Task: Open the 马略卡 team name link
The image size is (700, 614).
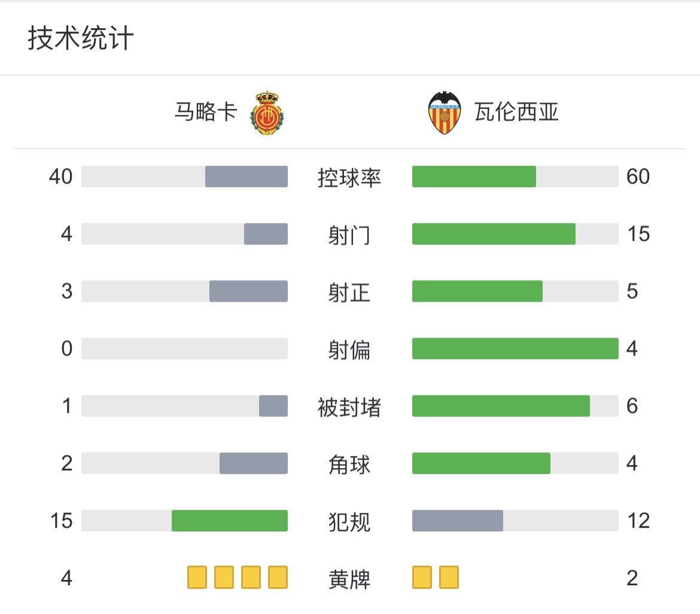Action: click(x=205, y=112)
